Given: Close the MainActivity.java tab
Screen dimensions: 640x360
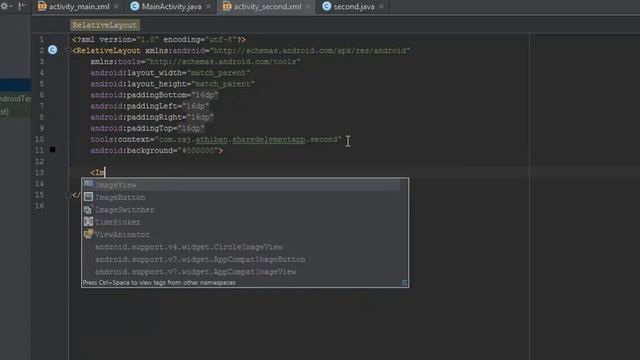Looking at the screenshot, I should click(209, 7).
